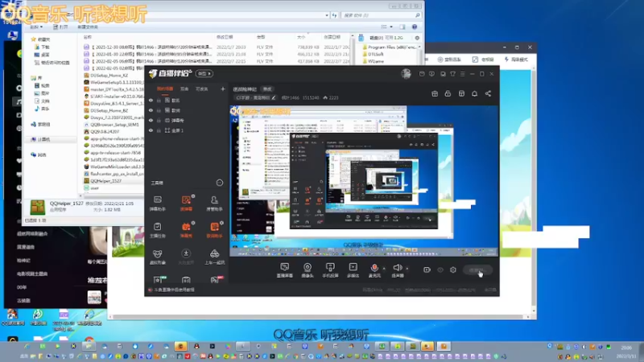
Task: Click the share icon above the stream preview
Action: pyautogui.click(x=488, y=94)
